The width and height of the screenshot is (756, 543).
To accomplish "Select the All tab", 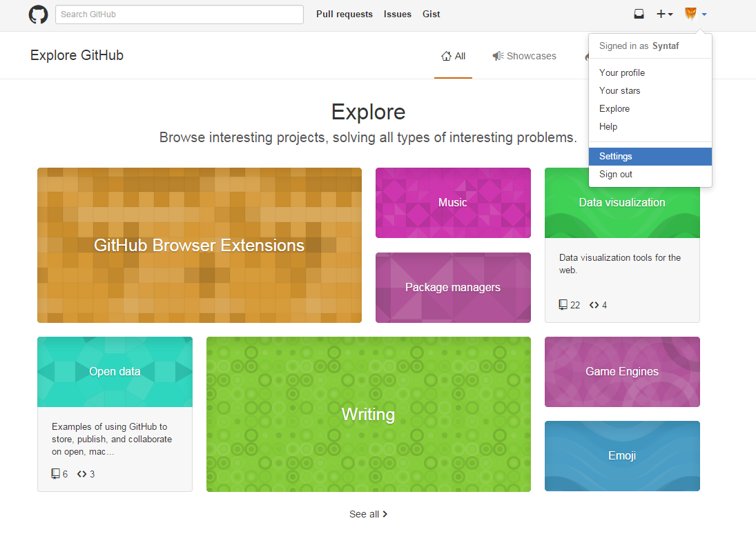I will tap(453, 57).
